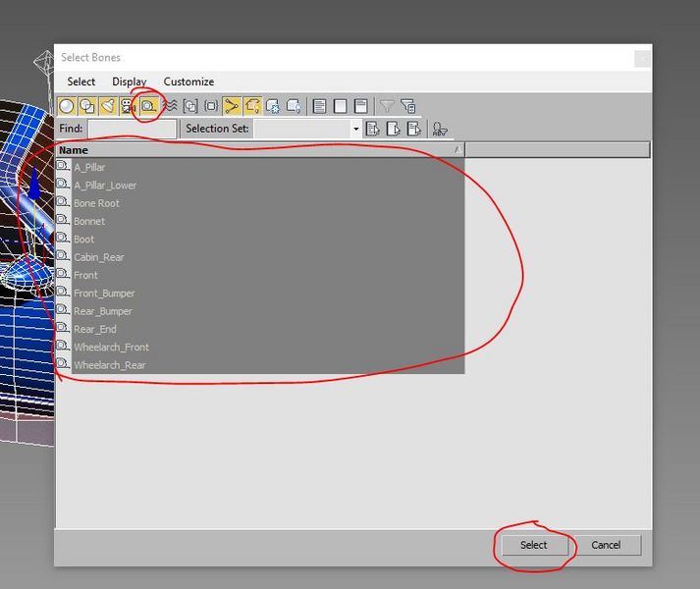Click the Find text field
Viewport: 700px width, 589px height.
tap(132, 129)
